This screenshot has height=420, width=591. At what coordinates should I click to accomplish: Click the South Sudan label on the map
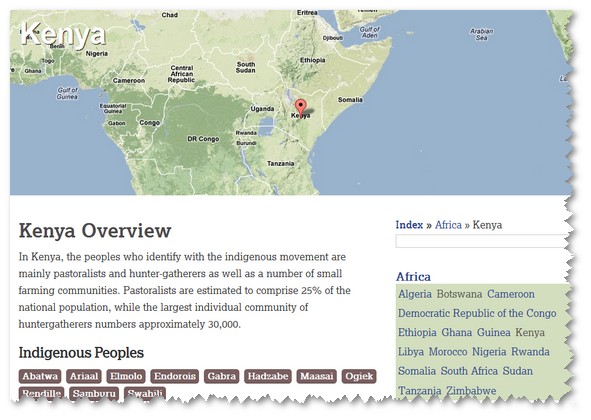[x=246, y=67]
